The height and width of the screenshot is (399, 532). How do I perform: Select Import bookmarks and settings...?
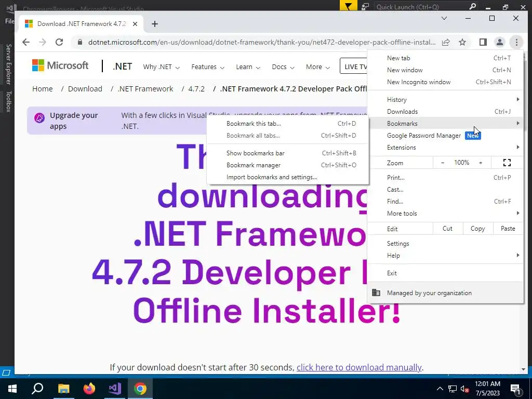(288, 177)
